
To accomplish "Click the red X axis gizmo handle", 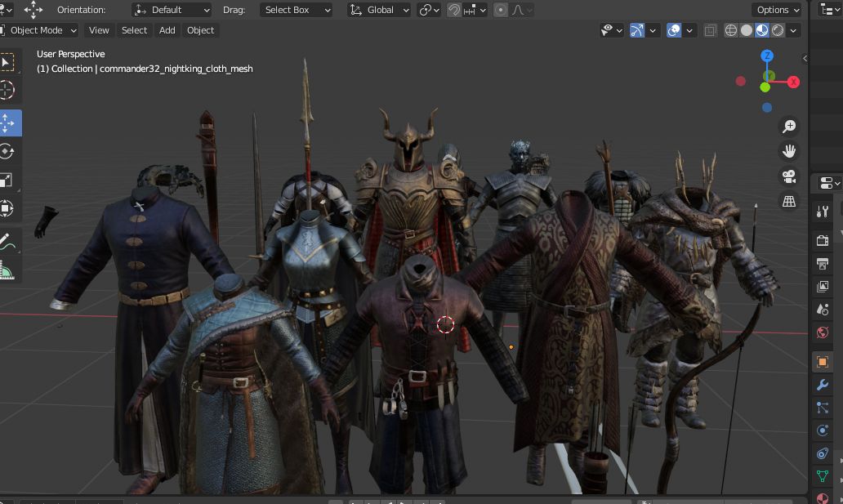I will click(x=793, y=82).
